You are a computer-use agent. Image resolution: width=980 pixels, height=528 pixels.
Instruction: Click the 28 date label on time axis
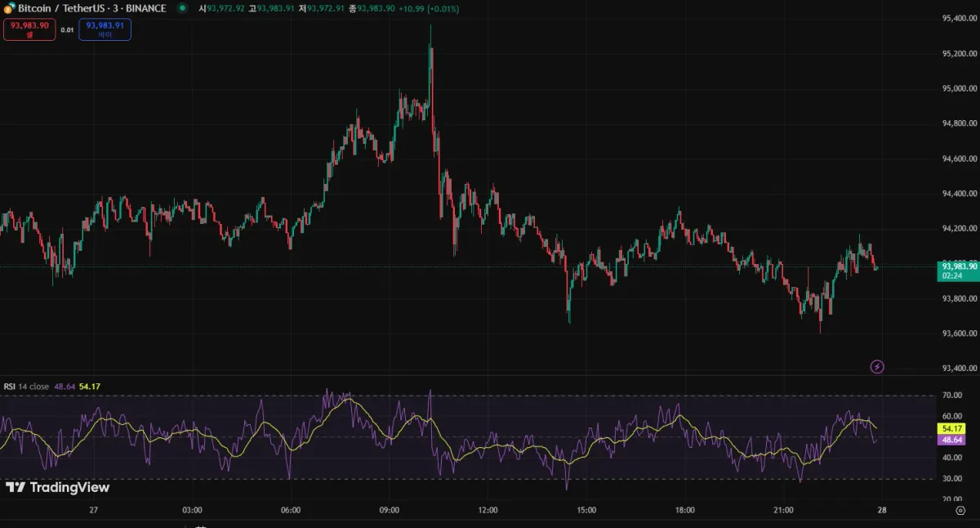(x=882, y=510)
